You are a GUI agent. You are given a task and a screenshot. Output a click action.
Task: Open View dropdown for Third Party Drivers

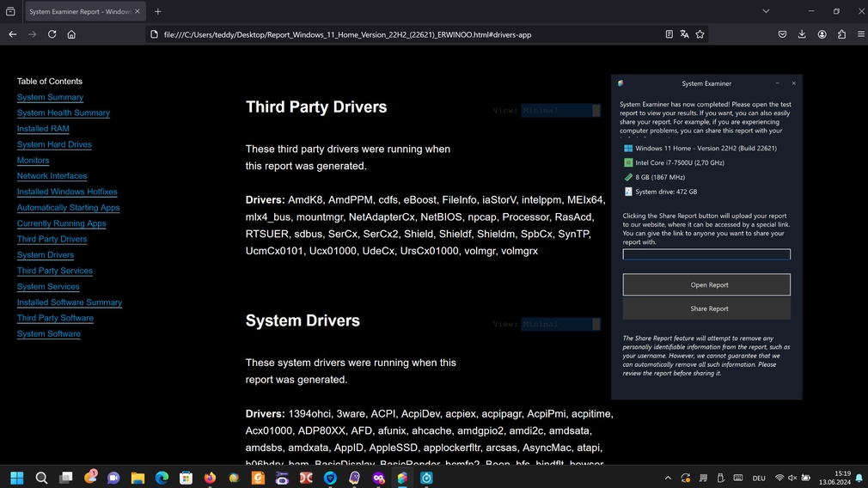coord(560,110)
